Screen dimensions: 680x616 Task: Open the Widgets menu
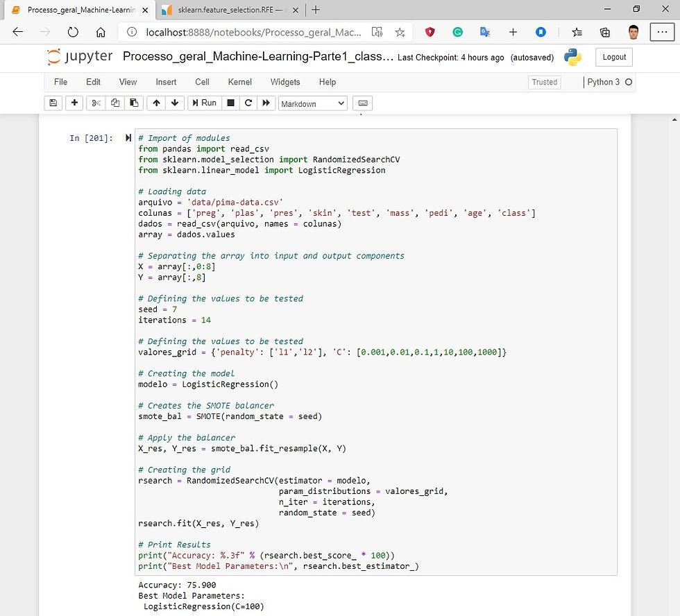tap(285, 82)
